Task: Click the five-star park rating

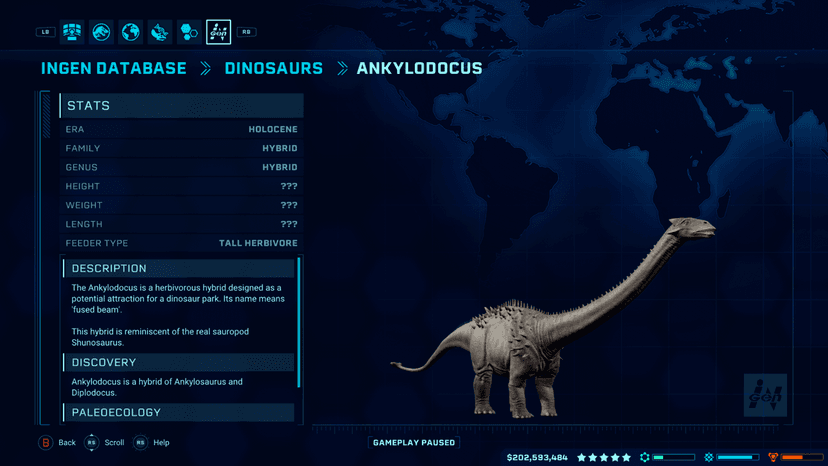Action: [604, 458]
